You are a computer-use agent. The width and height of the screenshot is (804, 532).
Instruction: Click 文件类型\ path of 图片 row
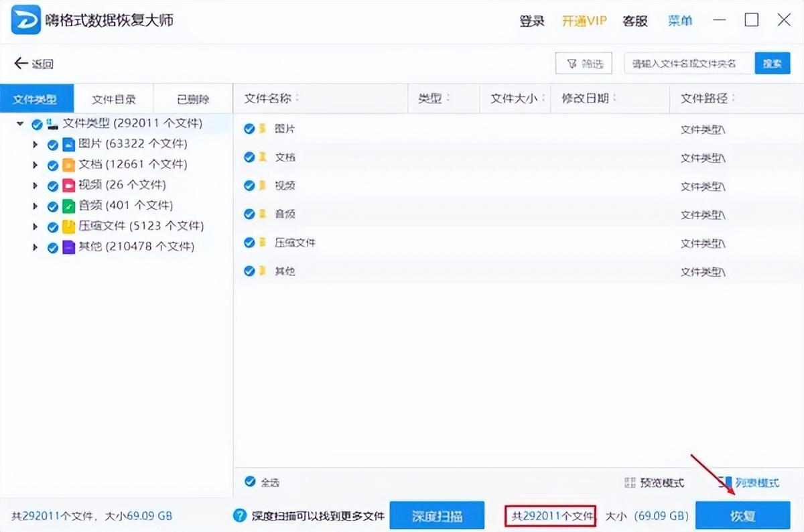[x=703, y=129]
